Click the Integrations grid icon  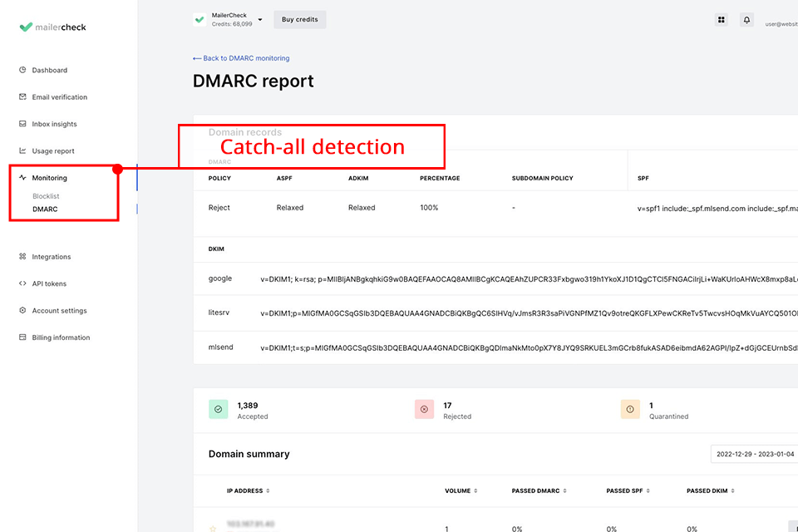click(22, 257)
